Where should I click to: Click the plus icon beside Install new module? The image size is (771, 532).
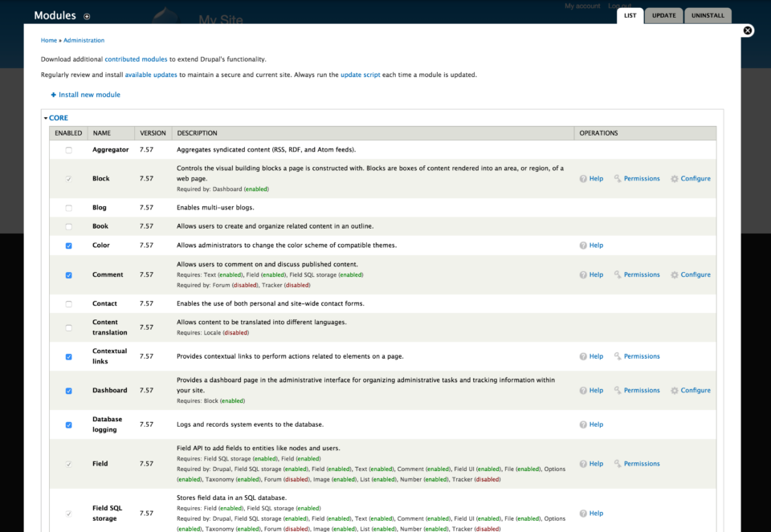click(x=51, y=94)
